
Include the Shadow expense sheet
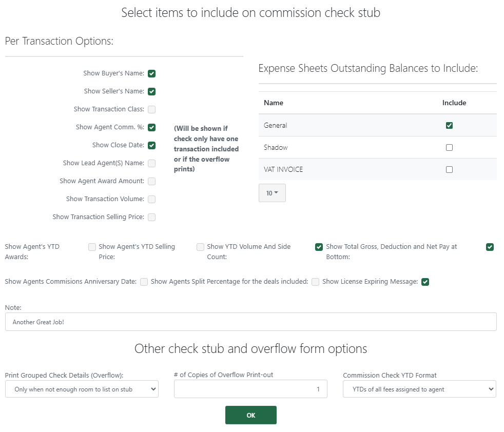[449, 147]
